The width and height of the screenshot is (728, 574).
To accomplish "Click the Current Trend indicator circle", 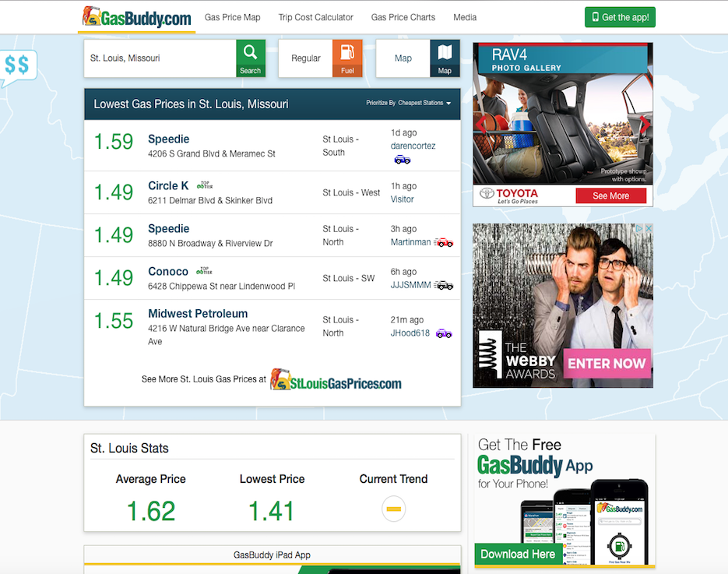I will point(394,509).
